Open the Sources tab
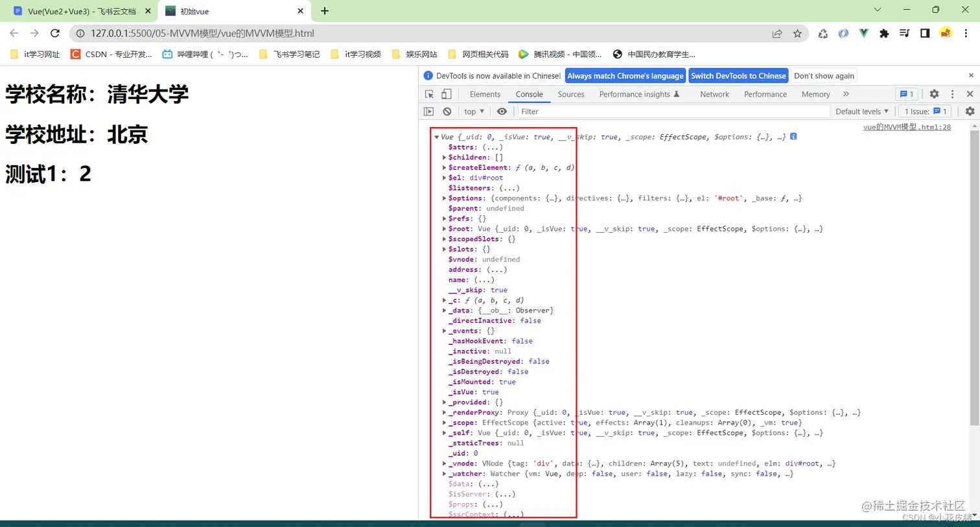The image size is (980, 527). [x=570, y=94]
